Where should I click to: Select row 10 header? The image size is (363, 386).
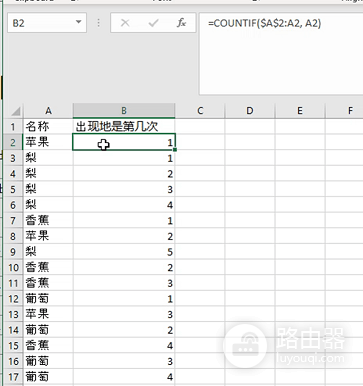click(x=13, y=267)
